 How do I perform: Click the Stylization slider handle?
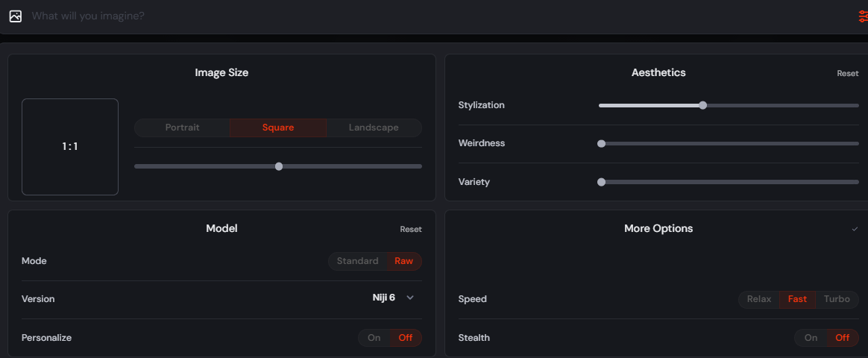coord(702,105)
